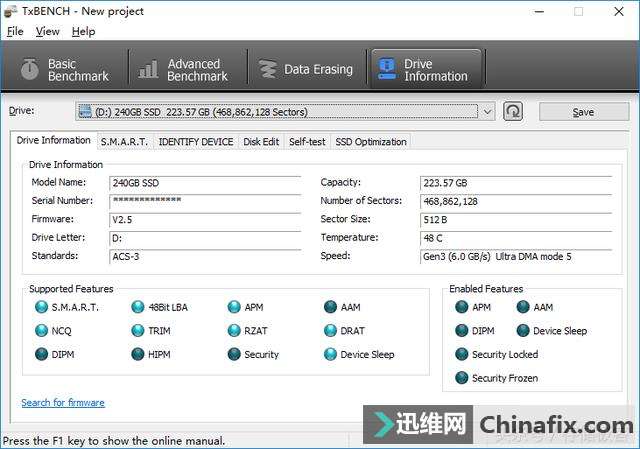Viewport: 640px width, 449px height.
Task: Click the Basic Benchmark stopwatch icon
Action: (29, 69)
